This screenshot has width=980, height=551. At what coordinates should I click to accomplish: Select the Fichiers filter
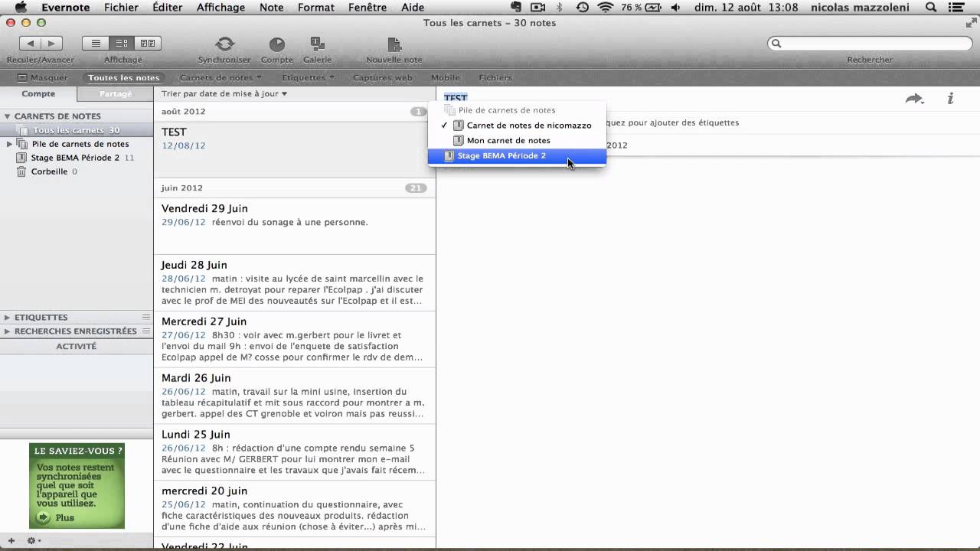tap(495, 77)
